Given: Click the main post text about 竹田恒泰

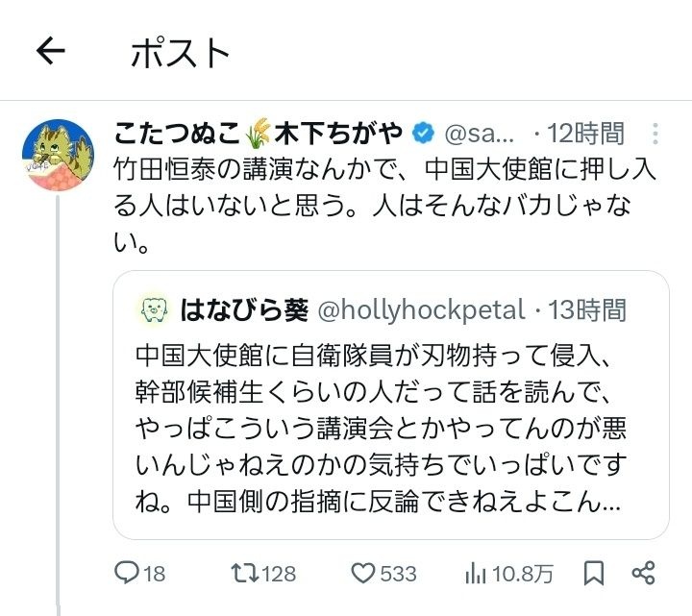Looking at the screenshot, I should pos(384,204).
